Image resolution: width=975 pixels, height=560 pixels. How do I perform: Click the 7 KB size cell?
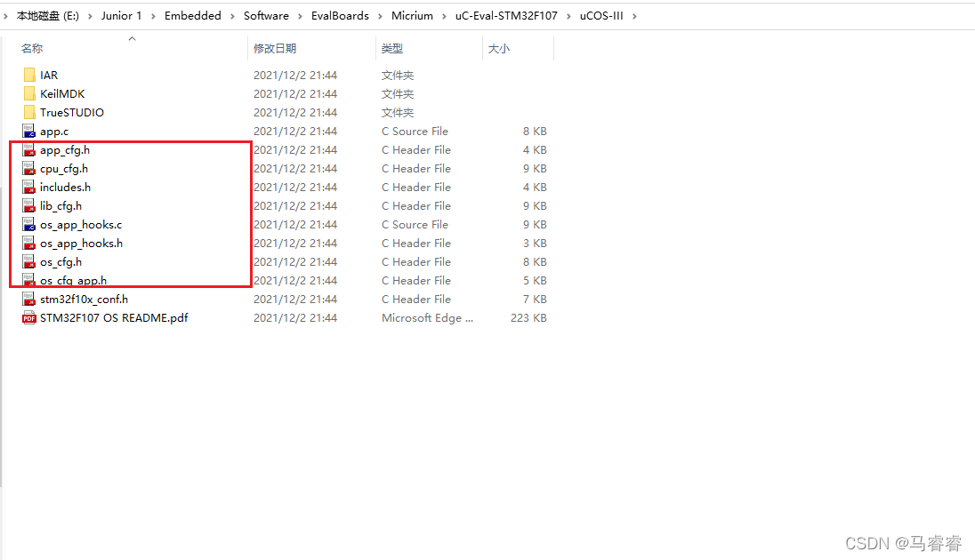[535, 299]
